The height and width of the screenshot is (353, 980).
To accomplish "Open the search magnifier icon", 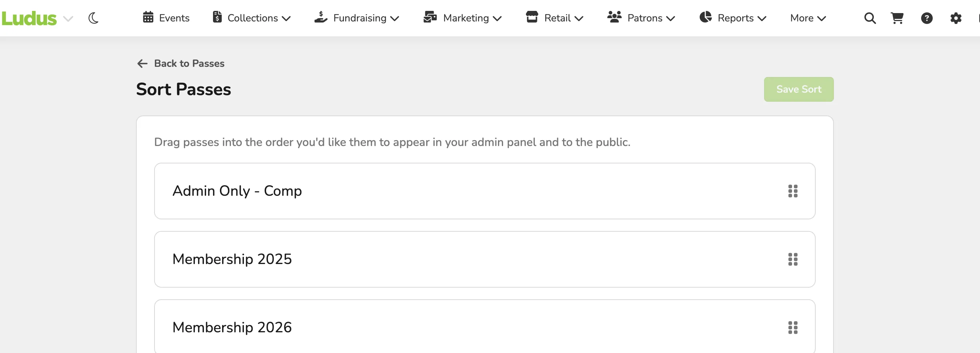I will click(869, 18).
